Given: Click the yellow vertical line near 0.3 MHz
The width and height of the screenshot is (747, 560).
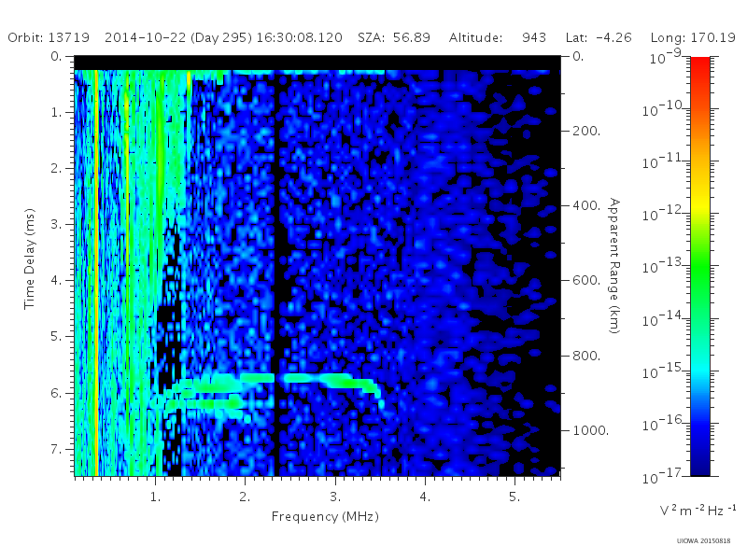Looking at the screenshot, I should point(96,272).
